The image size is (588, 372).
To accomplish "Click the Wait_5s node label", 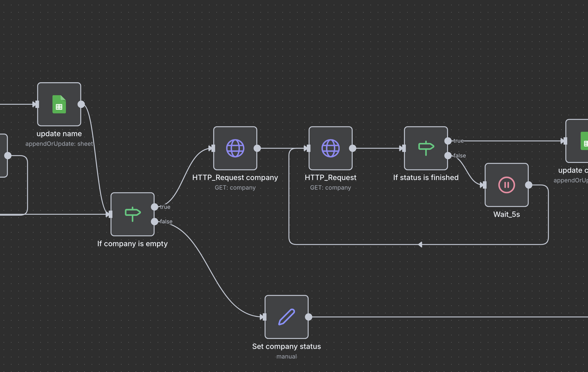I will point(507,214).
